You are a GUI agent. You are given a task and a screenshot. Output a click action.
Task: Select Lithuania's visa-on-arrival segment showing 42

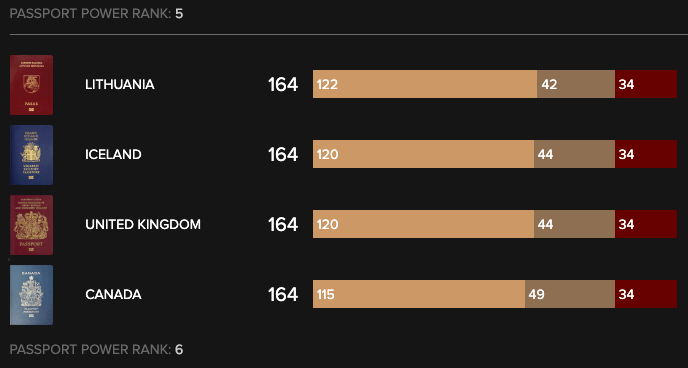pyautogui.click(x=576, y=84)
